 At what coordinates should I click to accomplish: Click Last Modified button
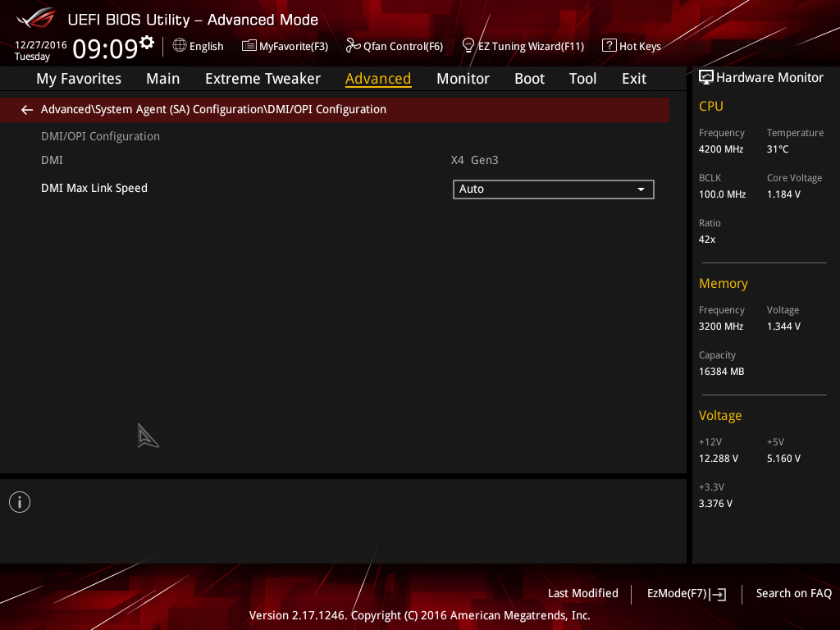[583, 593]
